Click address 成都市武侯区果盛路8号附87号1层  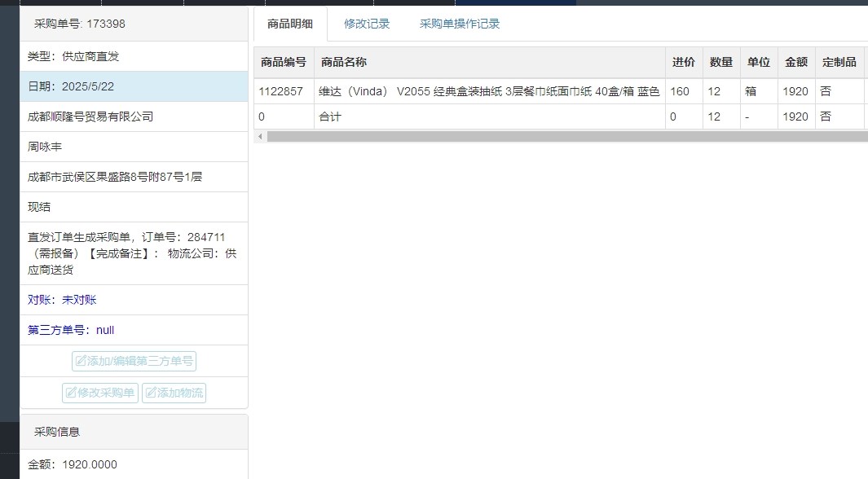115,177
